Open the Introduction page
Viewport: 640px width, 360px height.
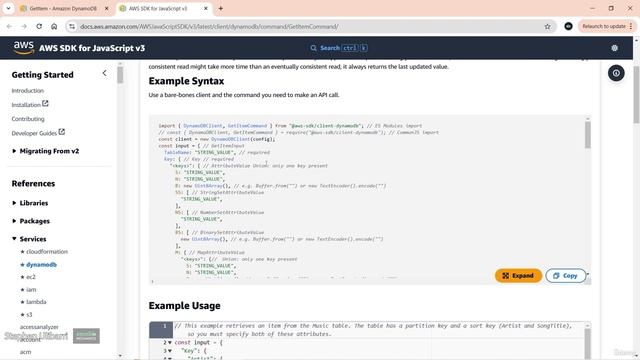27,91
